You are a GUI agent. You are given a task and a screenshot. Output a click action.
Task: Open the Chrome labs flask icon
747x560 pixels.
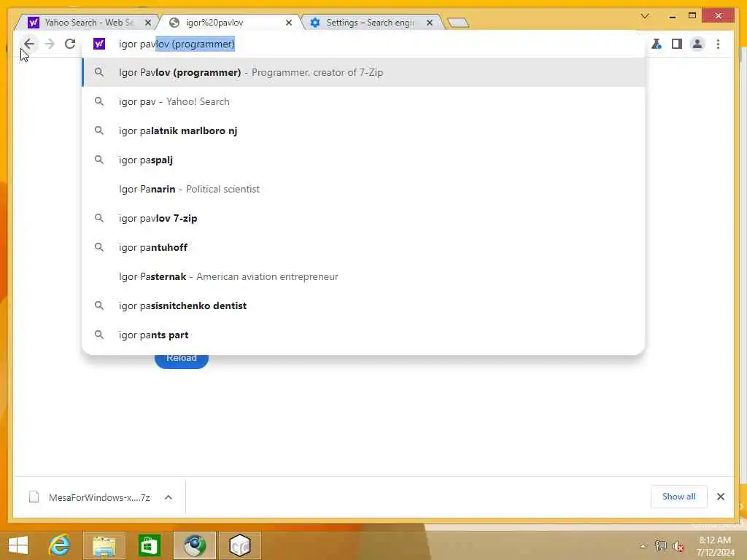[657, 44]
